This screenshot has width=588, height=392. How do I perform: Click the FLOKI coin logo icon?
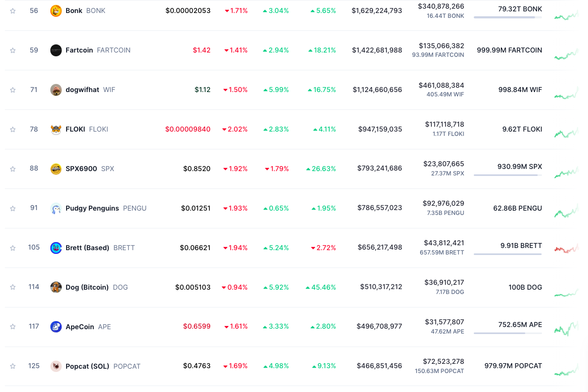coord(56,129)
